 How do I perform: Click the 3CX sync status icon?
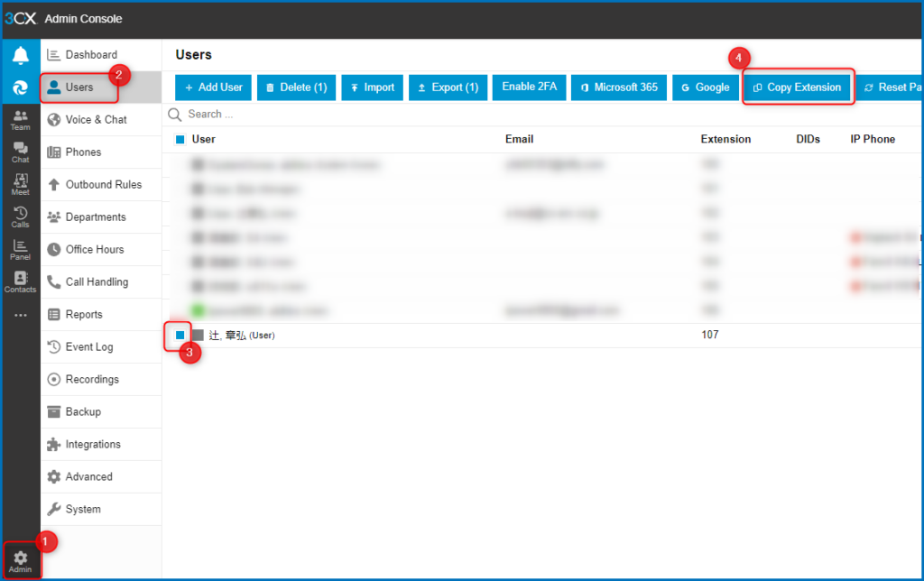pos(21,88)
